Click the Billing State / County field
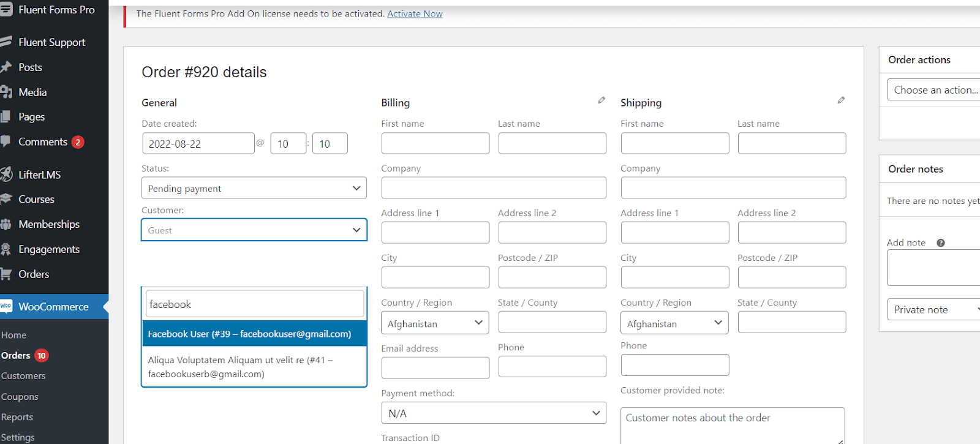Screen dimensions: 980x444 (552, 322)
